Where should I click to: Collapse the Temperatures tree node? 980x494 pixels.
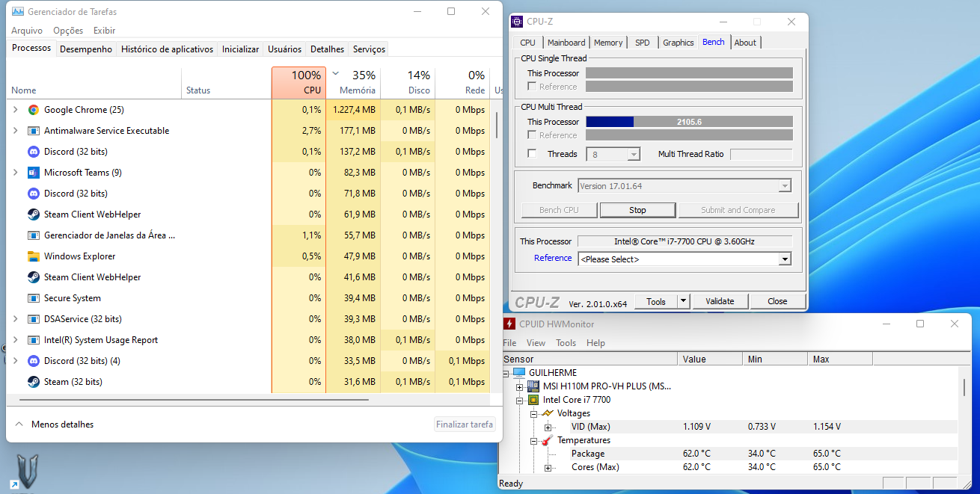pyautogui.click(x=533, y=440)
